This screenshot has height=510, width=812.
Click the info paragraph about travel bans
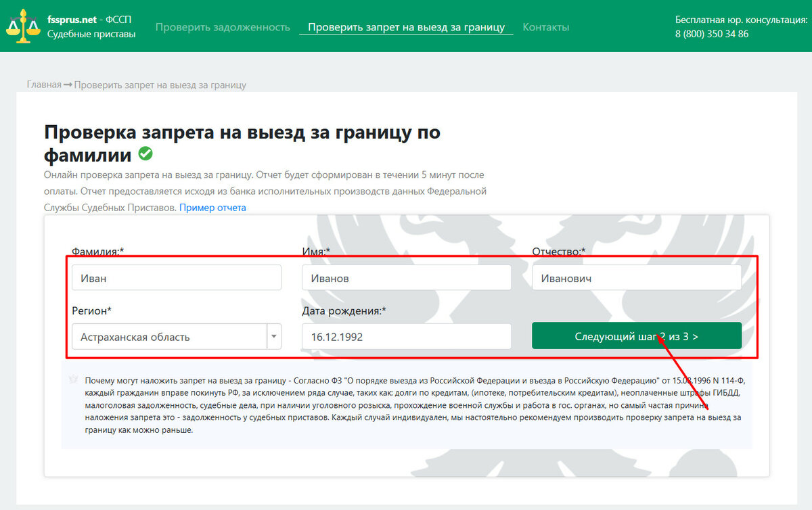pos(406,404)
